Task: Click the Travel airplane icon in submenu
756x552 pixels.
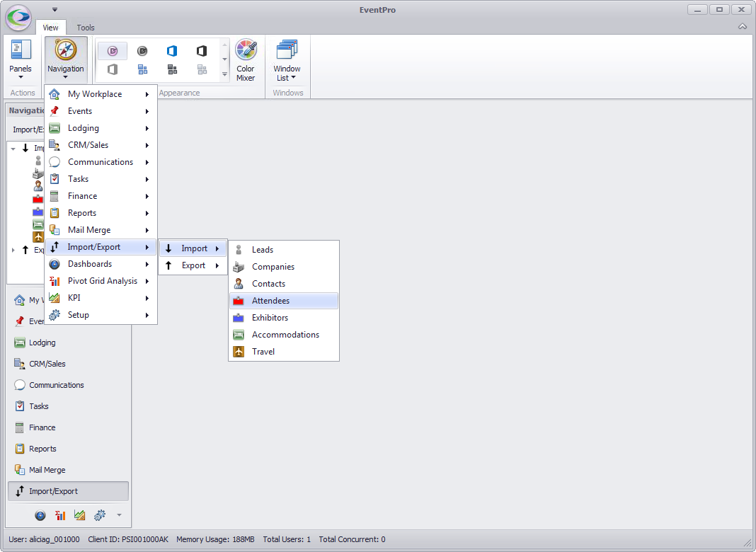Action: tap(239, 352)
